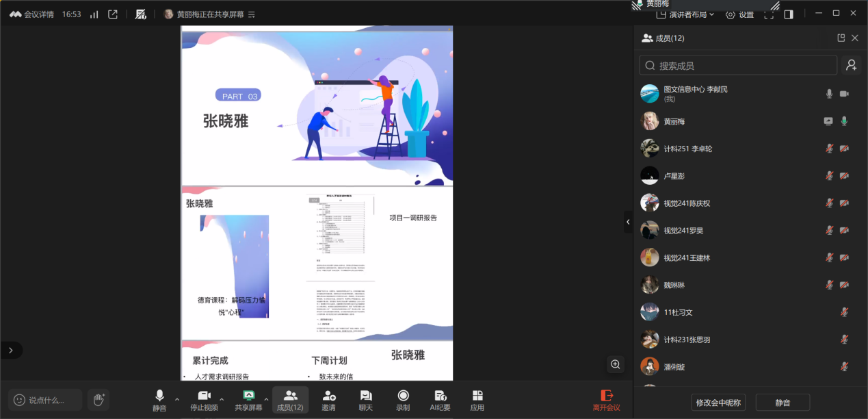Open the 会议详情 meeting details
Viewport: 868px width, 419px height.
click(32, 14)
